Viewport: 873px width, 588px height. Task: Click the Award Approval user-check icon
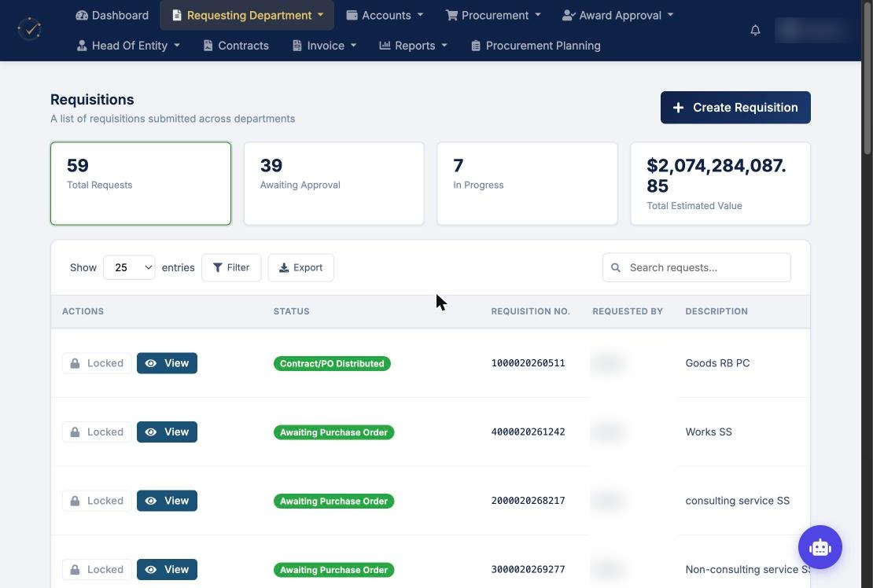click(x=569, y=15)
